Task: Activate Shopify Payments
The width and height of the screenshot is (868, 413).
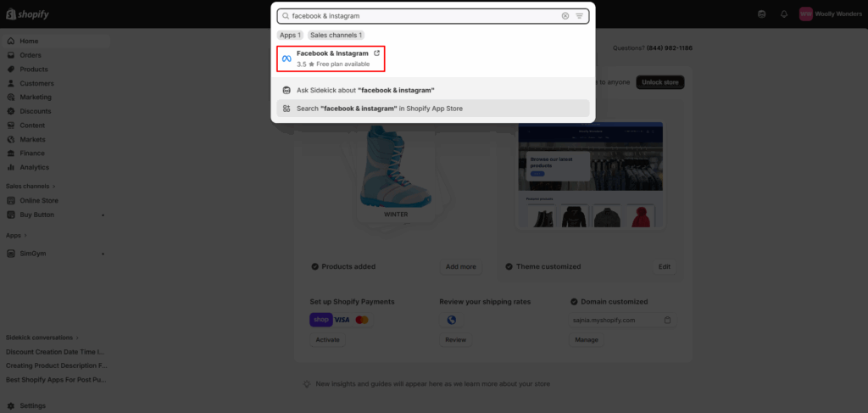Action: click(327, 339)
